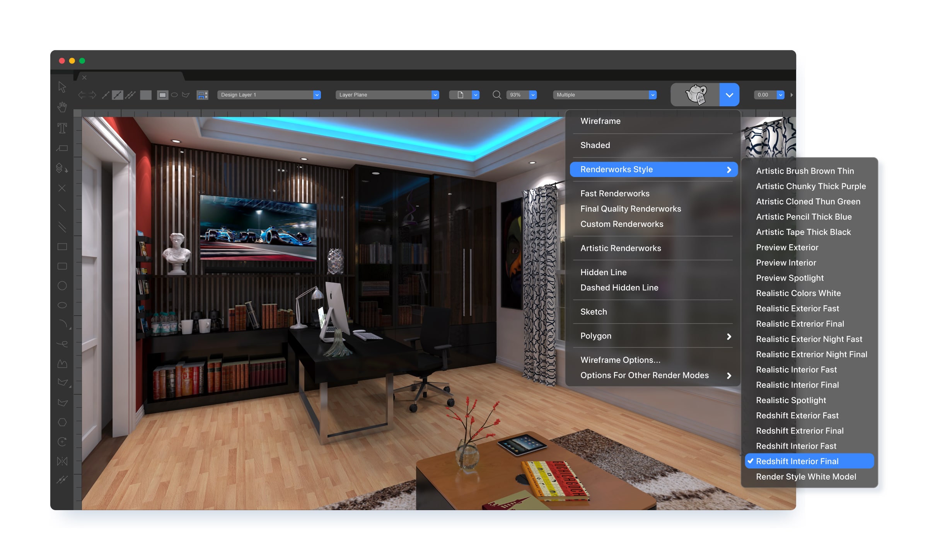Screen dimensions: 928x560
Task: Select the Mirror tool
Action: click(x=62, y=461)
